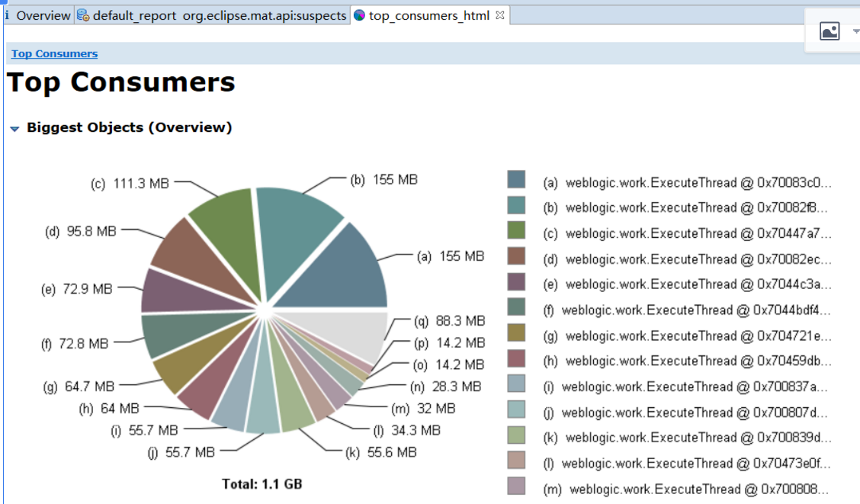The image size is (860, 504).
Task: Click the (c) 111.3 MB chart label
Action: [130, 184]
